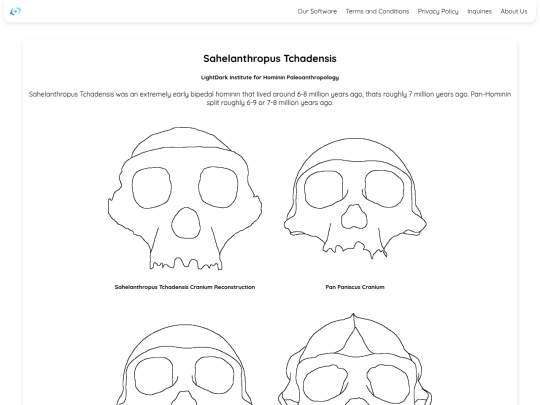Go to Privacy Policy page

pos(438,11)
